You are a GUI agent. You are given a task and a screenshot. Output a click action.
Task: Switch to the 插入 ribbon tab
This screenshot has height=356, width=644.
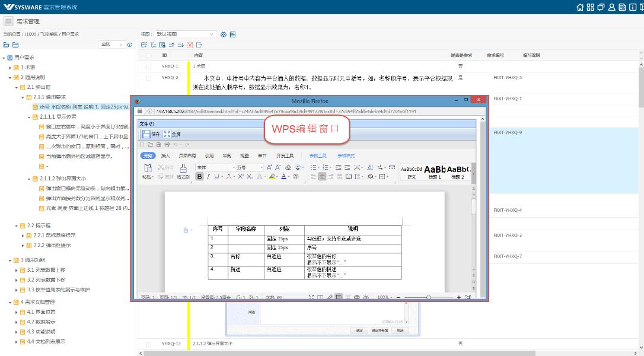click(x=165, y=155)
